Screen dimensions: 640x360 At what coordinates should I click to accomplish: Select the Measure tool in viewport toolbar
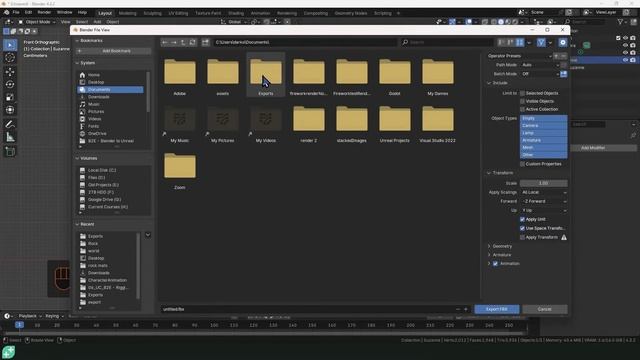[10, 137]
